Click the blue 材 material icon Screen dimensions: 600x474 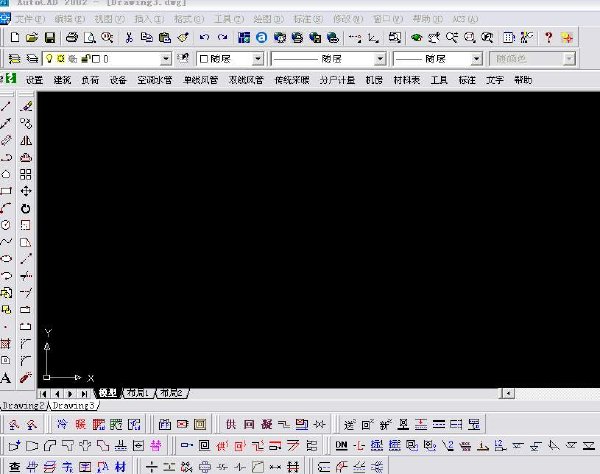[x=121, y=467]
